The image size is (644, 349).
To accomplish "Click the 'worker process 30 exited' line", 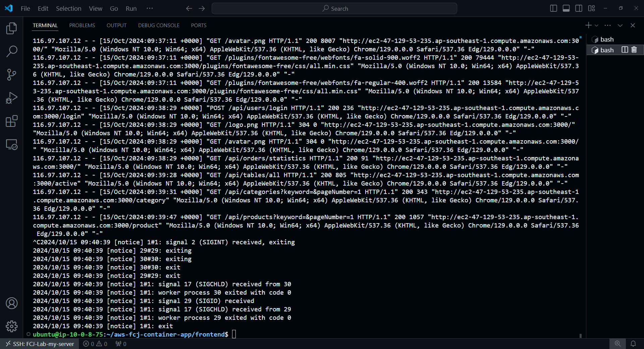I will pyautogui.click(x=162, y=293).
